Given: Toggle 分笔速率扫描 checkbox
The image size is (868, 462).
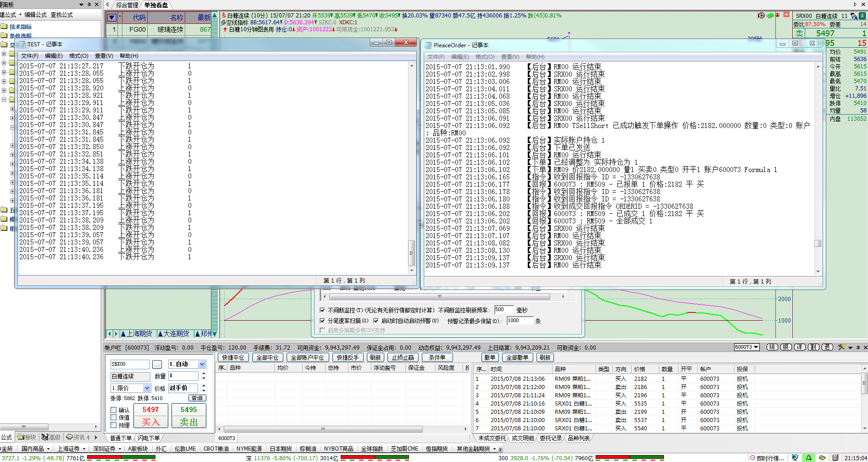Looking at the screenshot, I should point(322,321).
